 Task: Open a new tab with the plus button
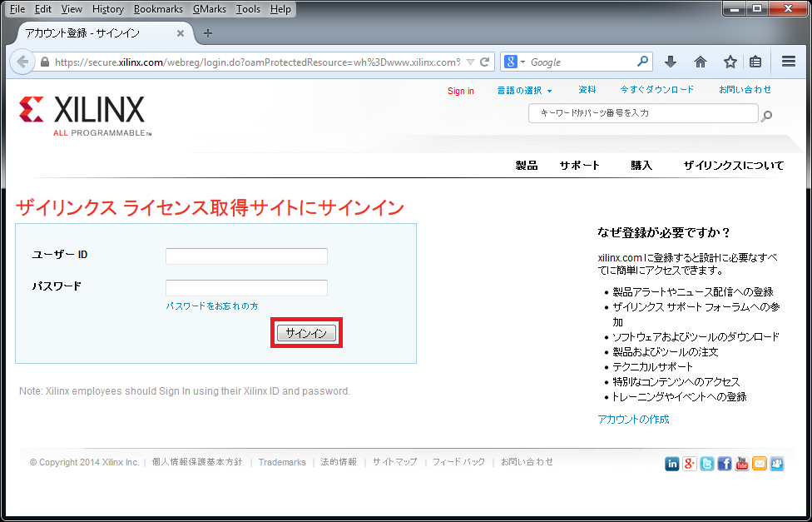coord(208,33)
